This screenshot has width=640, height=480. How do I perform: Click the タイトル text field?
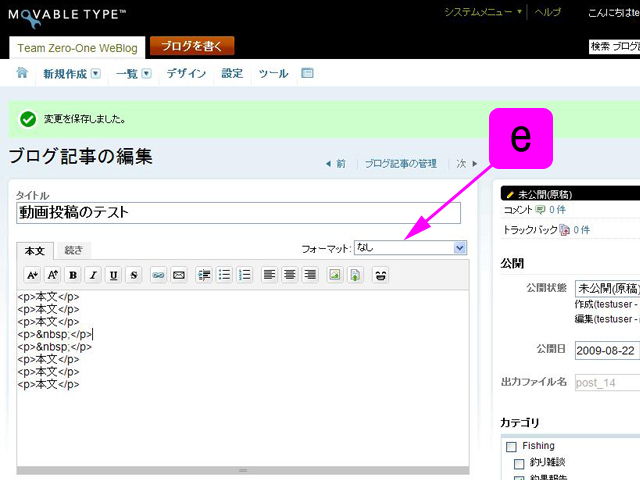point(238,212)
